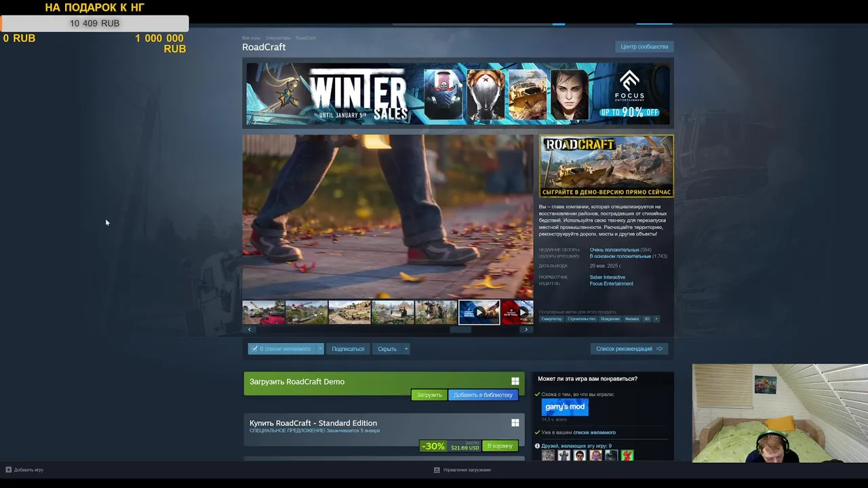Viewport: 868px width, 488px height.
Task: Click the RoadCraft demo header image
Action: pos(606,166)
